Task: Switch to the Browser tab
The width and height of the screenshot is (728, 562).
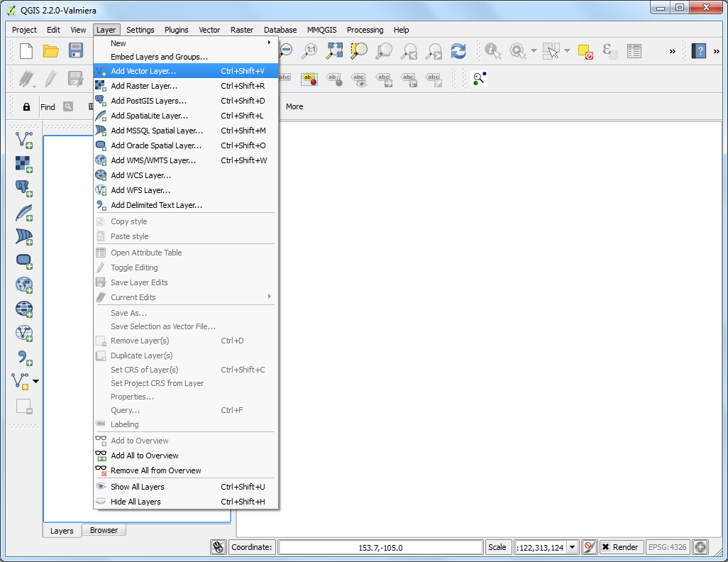Action: 104,530
